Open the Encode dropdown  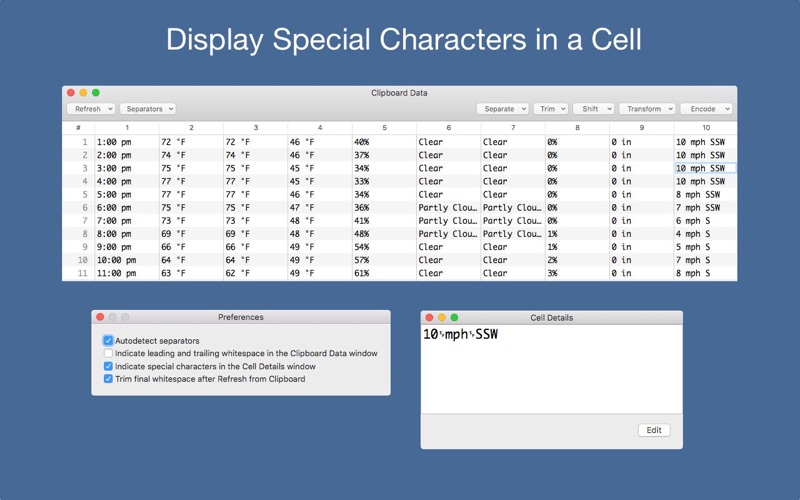pyautogui.click(x=706, y=109)
